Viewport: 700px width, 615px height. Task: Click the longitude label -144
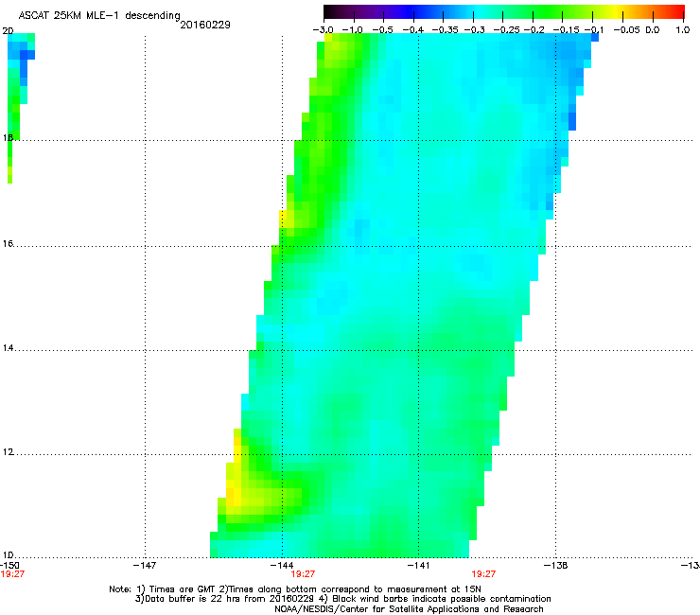282,566
